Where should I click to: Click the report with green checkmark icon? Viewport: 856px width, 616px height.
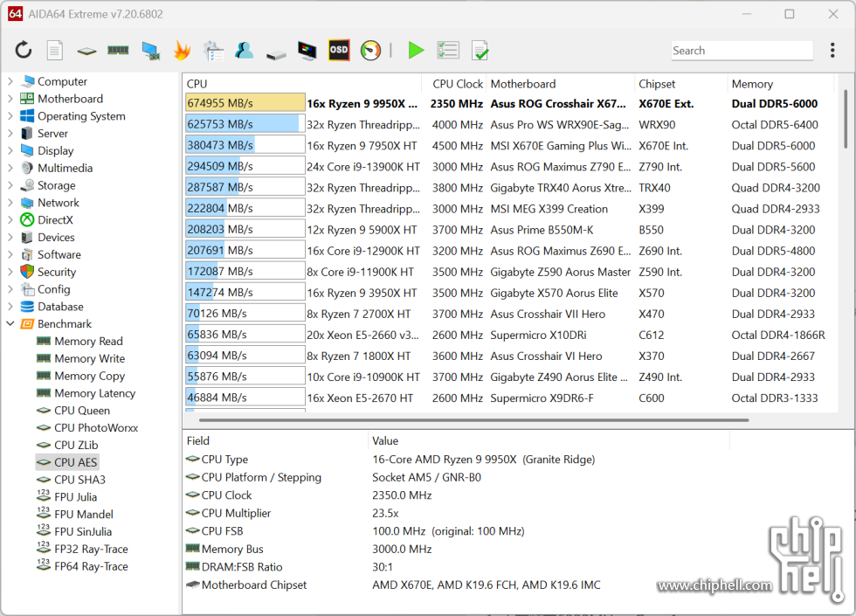480,51
